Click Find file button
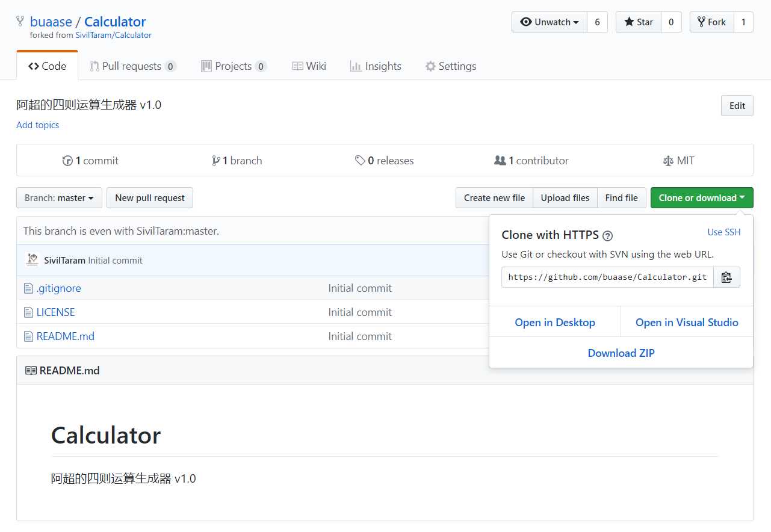This screenshot has width=771, height=532. (622, 198)
